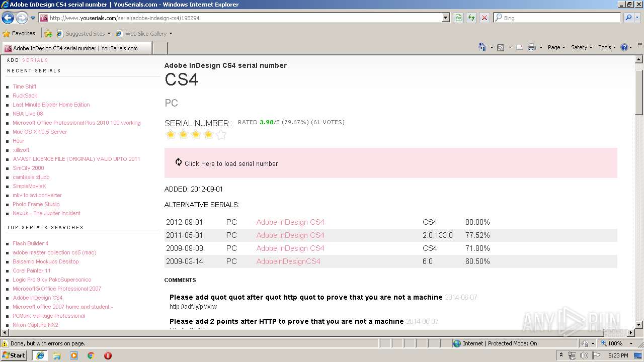
Task: Click Here to load serial number
Action: (231, 163)
